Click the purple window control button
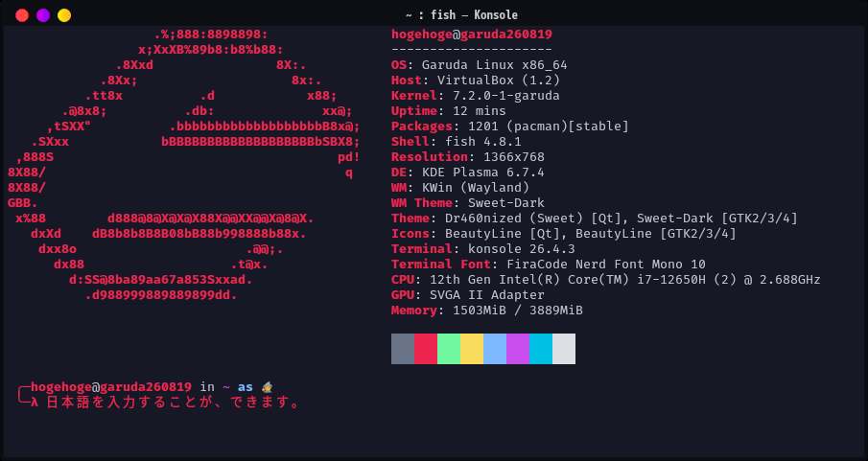The image size is (868, 461). (x=43, y=15)
